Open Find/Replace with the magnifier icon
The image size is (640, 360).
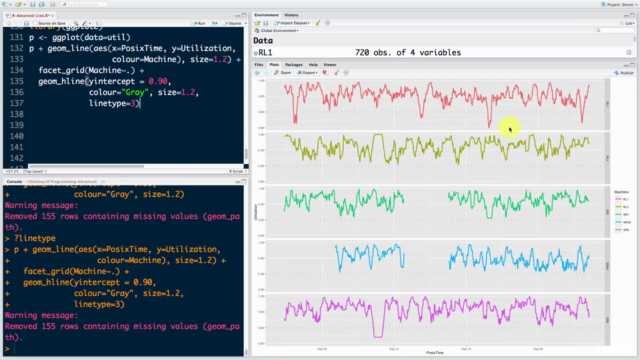[x=76, y=23]
